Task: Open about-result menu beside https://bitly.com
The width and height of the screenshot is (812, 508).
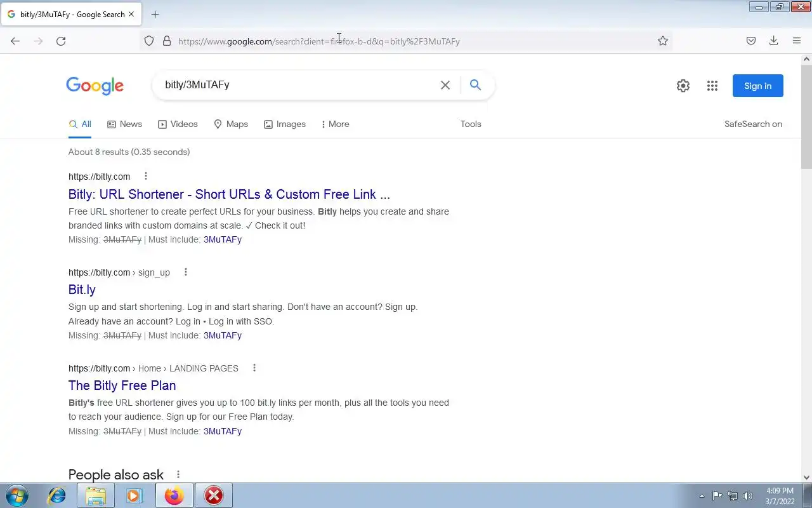Action: click(x=145, y=176)
